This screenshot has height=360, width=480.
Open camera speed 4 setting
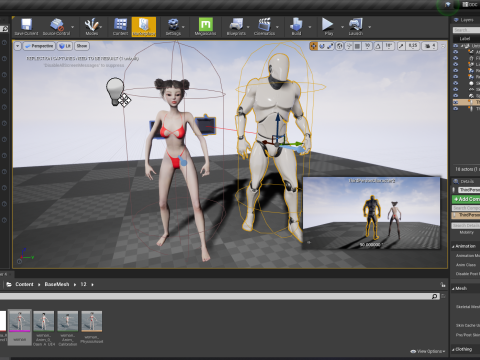tap(429, 46)
